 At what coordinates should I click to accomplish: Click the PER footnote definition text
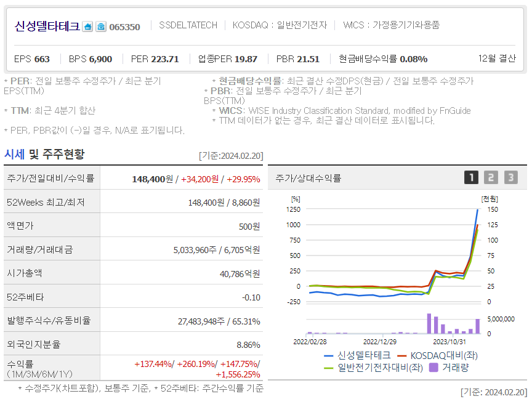tap(83, 86)
